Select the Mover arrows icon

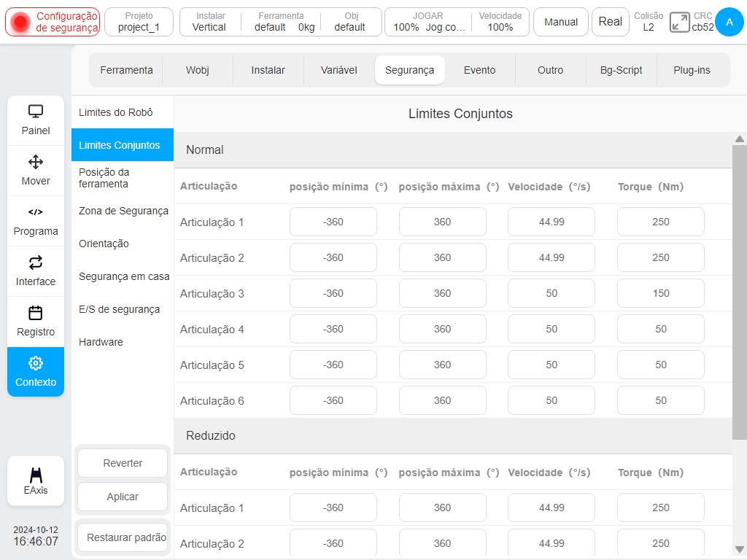pyautogui.click(x=36, y=162)
